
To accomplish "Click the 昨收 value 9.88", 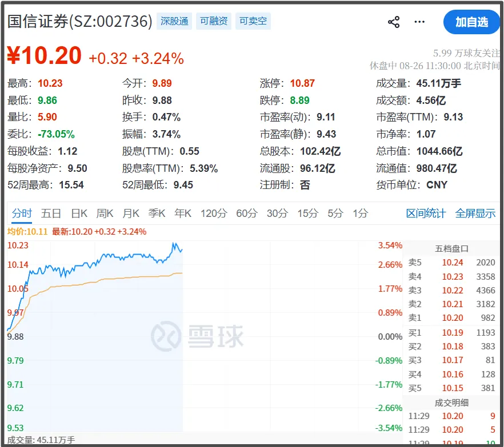I will tap(162, 100).
